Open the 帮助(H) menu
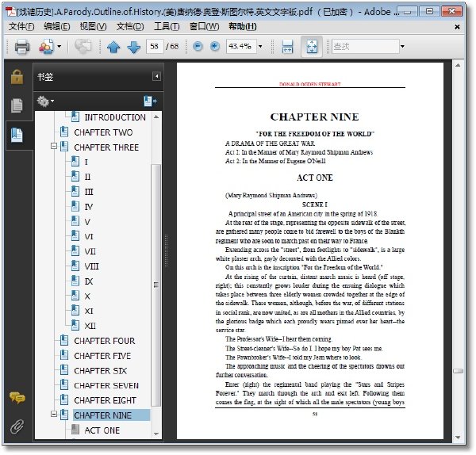Screen dimensions: 476x455 (x=243, y=27)
